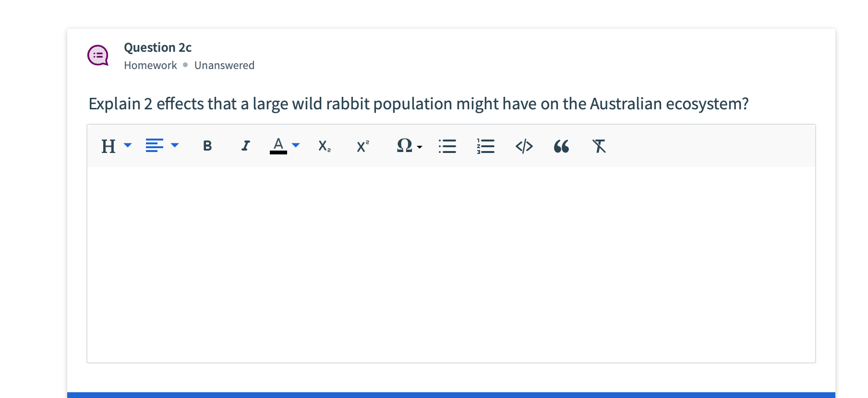Open the Omega special characters menu
This screenshot has width=868, height=398.
pos(409,146)
